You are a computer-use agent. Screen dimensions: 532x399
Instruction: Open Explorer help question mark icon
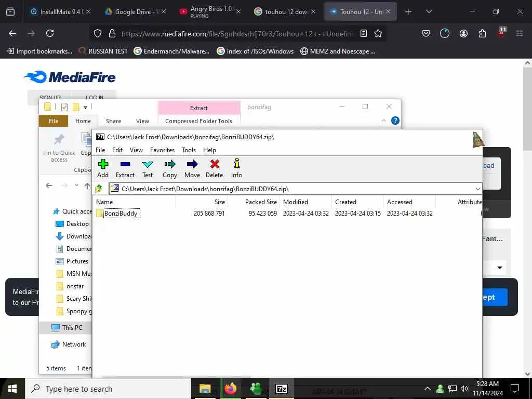(x=395, y=121)
